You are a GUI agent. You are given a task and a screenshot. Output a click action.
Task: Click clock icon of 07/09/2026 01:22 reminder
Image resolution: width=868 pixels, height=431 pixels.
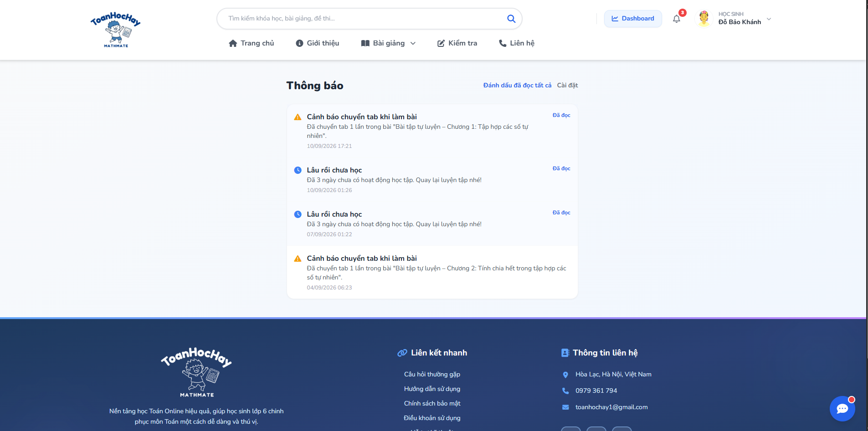click(298, 214)
